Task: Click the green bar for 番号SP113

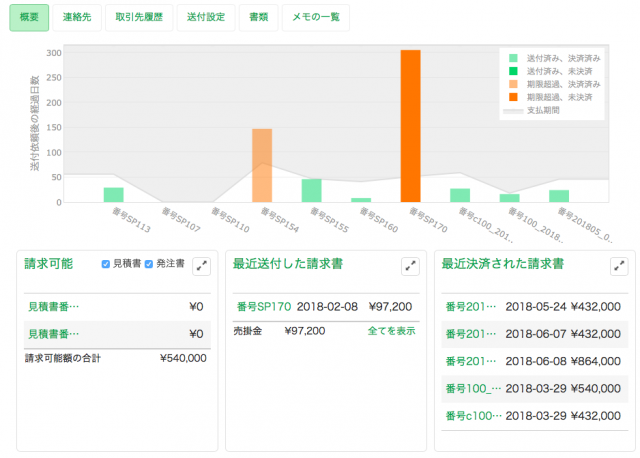Action: pyautogui.click(x=113, y=195)
